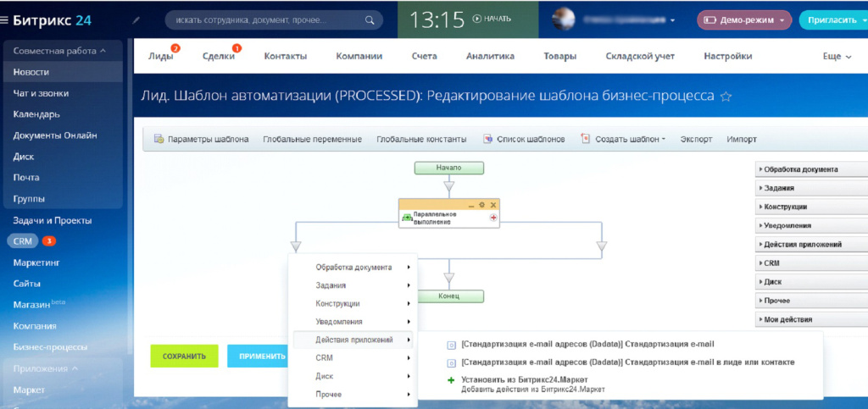
Task: Click icon of Стандартизация e-mail action
Action: point(451,345)
